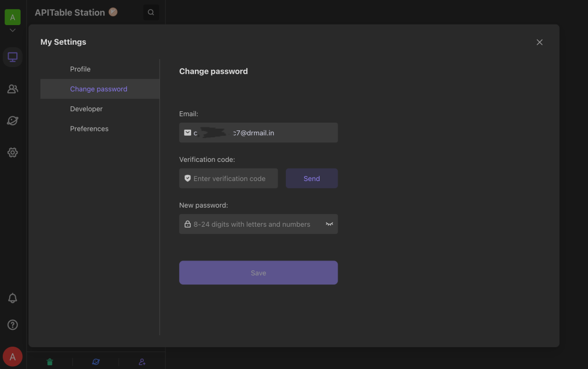Open space settings gear icon
This screenshot has width=588, height=369.
click(x=13, y=153)
